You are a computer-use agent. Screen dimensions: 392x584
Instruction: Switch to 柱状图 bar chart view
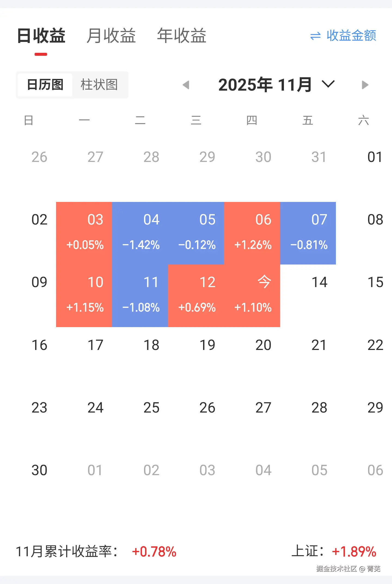click(x=99, y=85)
